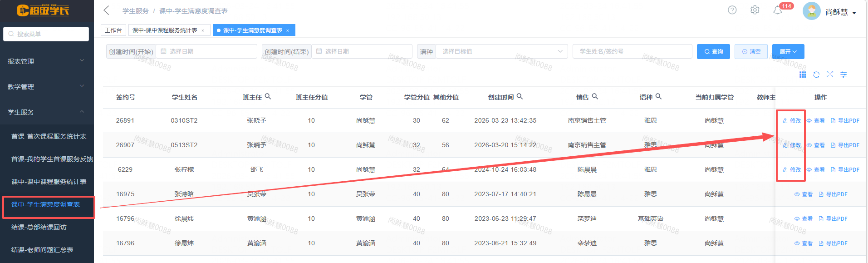Open column settings sliders icon
Viewport: 868px width, 263px height.
coord(843,74)
